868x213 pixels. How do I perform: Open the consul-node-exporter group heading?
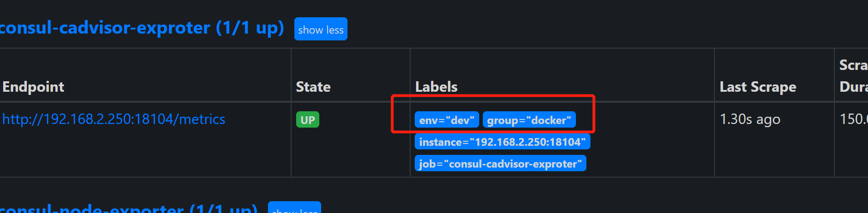pos(128,208)
